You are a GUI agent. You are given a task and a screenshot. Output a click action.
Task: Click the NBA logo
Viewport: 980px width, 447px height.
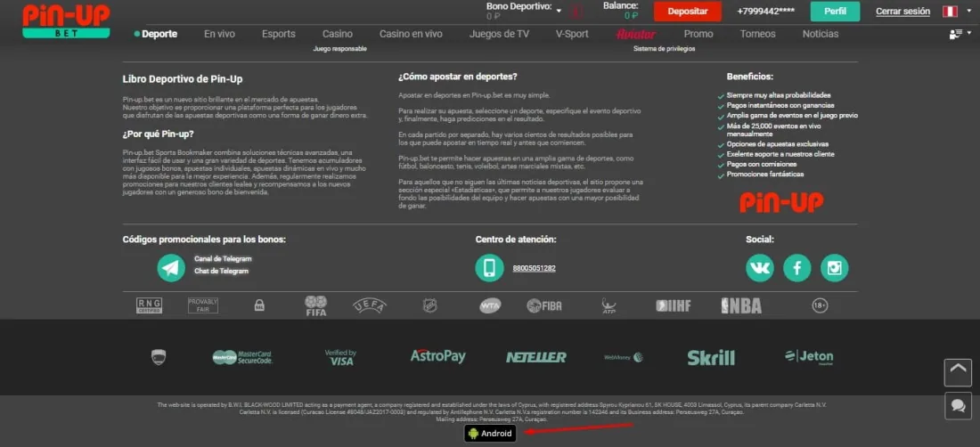click(x=741, y=305)
